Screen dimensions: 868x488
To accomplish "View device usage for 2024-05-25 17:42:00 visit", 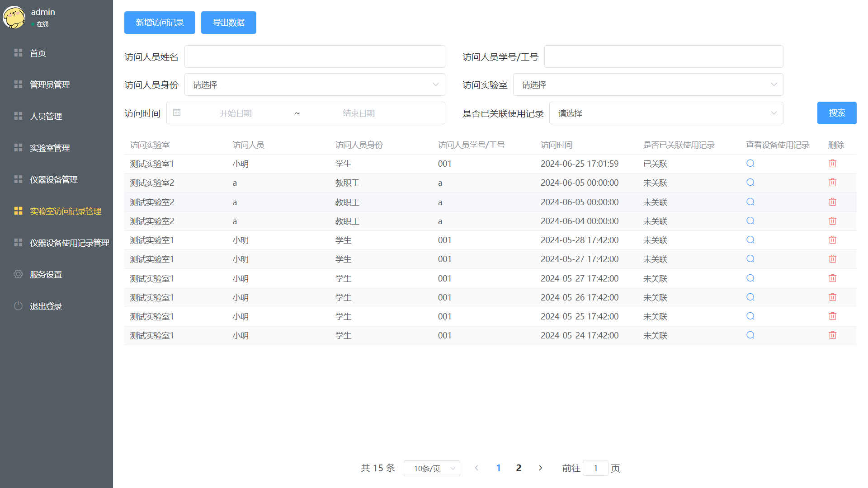I will (x=750, y=316).
